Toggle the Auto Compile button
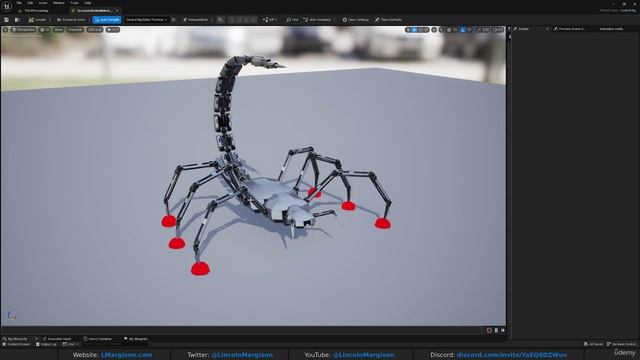Image resolution: width=640 pixels, height=360 pixels. 107,20
